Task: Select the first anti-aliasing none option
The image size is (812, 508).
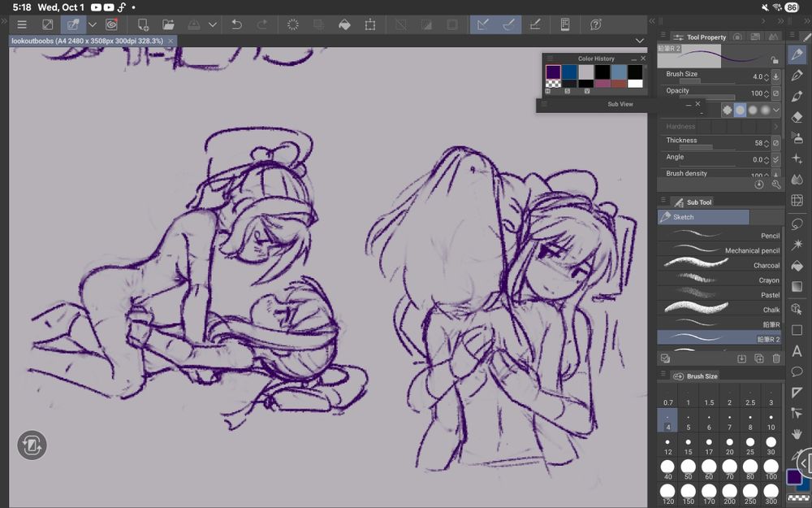Action: (x=728, y=110)
